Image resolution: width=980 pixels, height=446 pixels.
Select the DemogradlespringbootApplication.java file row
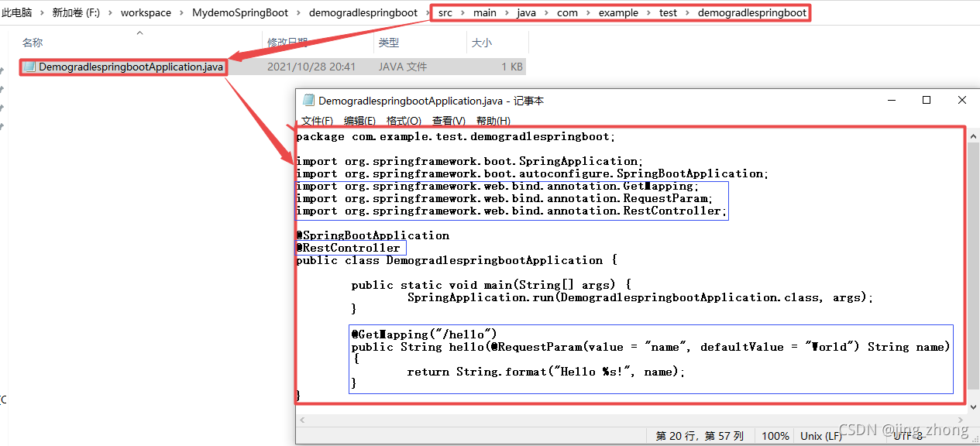[273, 67]
